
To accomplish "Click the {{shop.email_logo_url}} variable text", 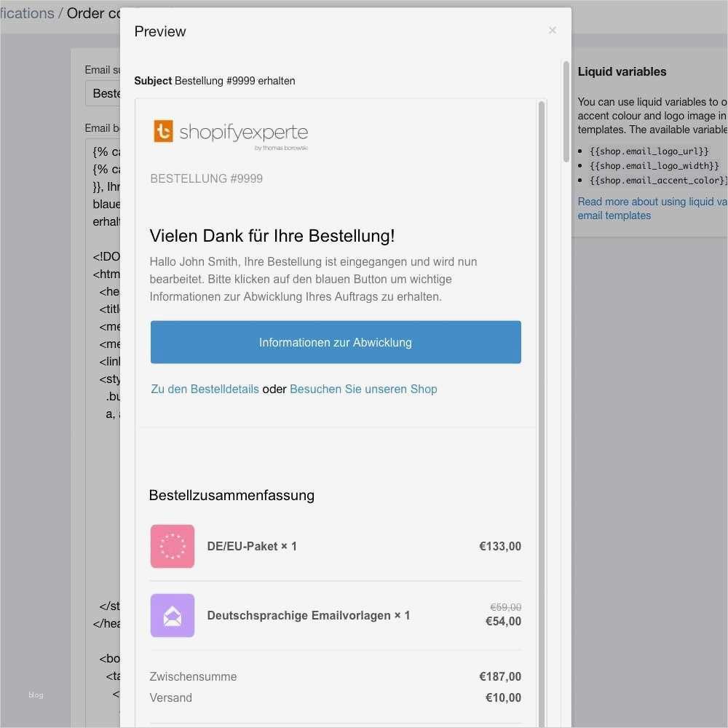I will 649,151.
